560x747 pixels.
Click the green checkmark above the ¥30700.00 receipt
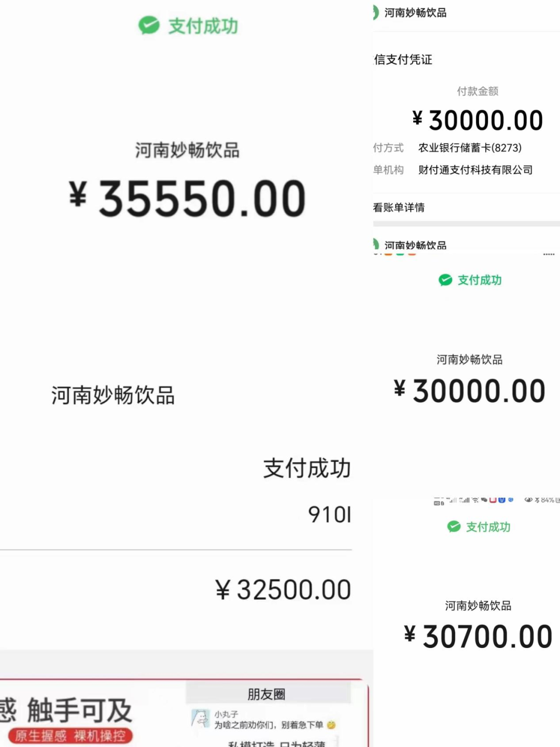click(x=454, y=527)
